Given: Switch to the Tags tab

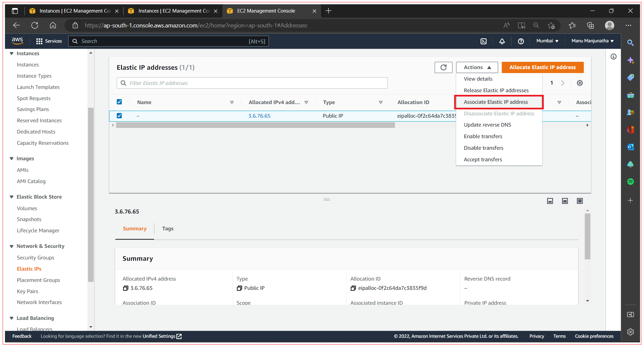Looking at the screenshot, I should click(168, 229).
